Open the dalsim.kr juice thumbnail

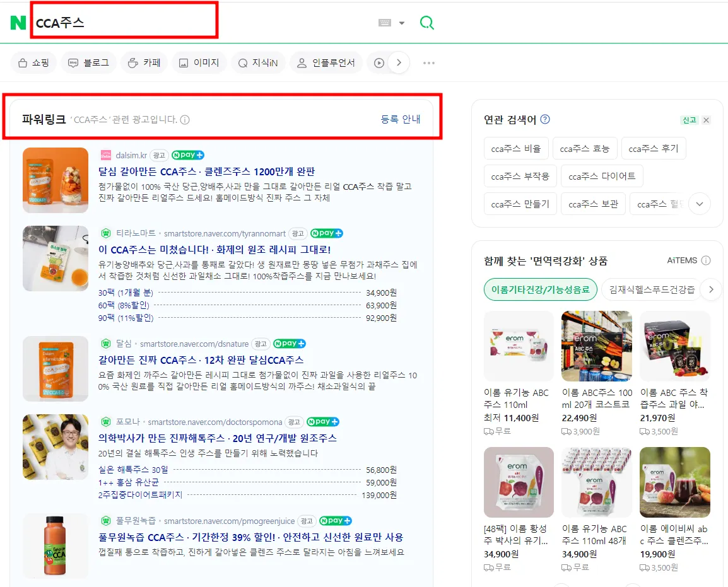point(56,180)
